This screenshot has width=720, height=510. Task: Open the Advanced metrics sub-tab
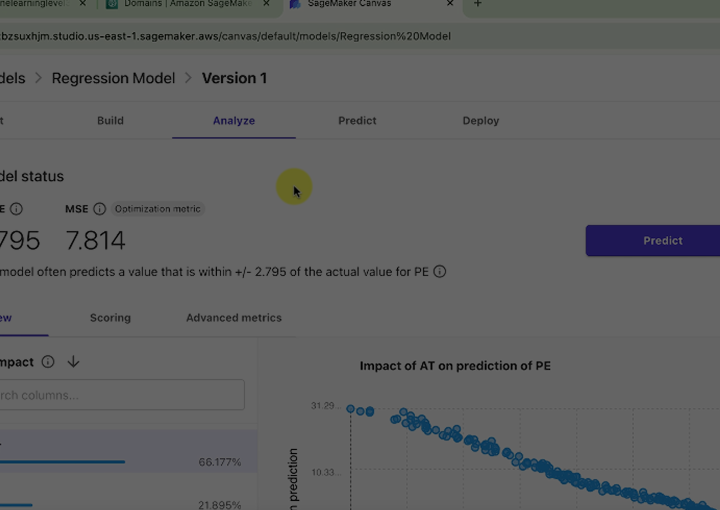(234, 318)
